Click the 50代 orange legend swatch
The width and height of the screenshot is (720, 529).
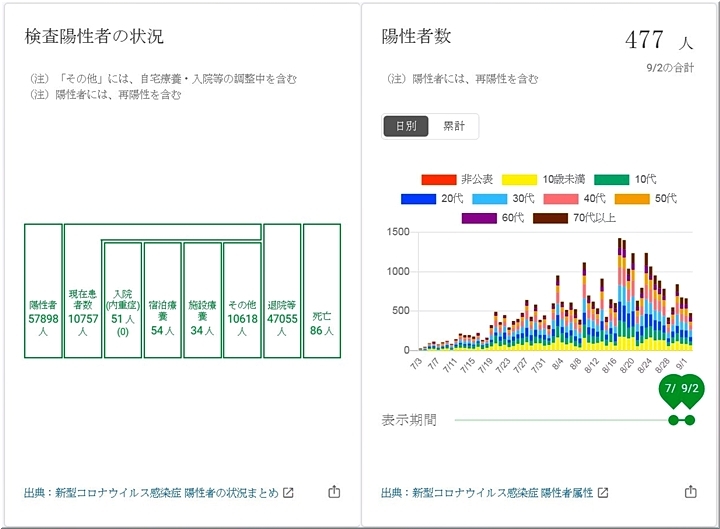[632, 198]
